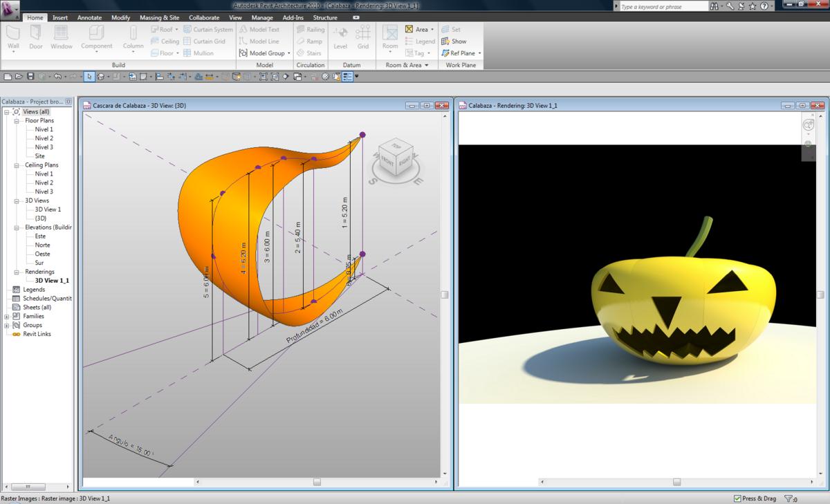Switch to the Structure ribbon tab
The height and width of the screenshot is (504, 830).
[x=325, y=17]
